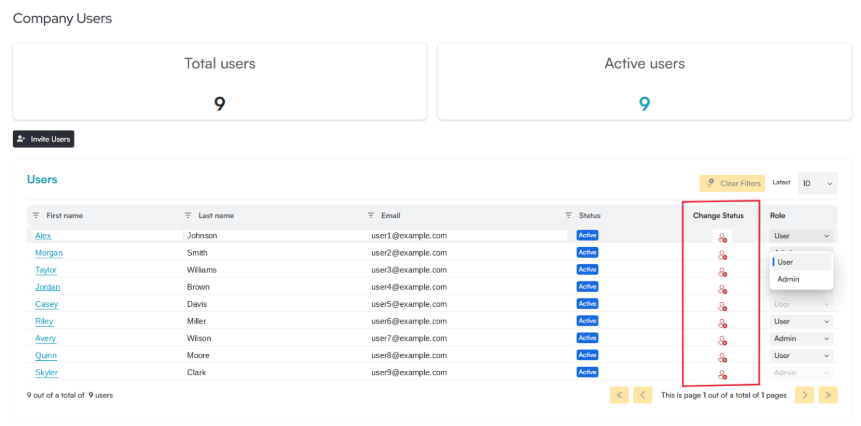Click the Total users card

(x=220, y=82)
